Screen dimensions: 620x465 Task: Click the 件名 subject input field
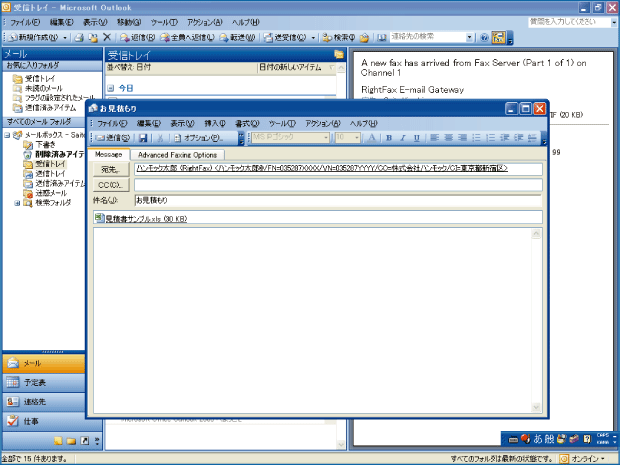(338, 200)
